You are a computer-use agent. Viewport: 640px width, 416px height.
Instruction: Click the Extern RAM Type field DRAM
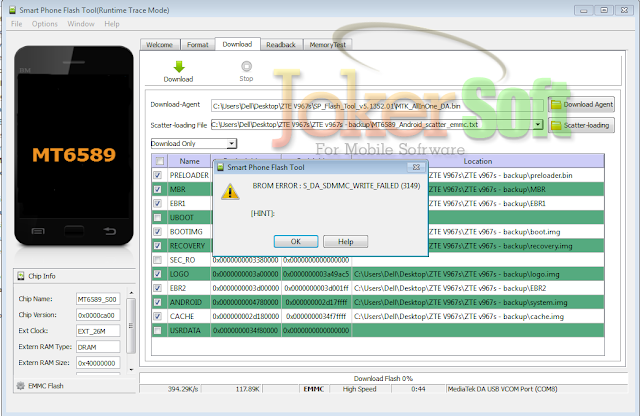pos(98,347)
